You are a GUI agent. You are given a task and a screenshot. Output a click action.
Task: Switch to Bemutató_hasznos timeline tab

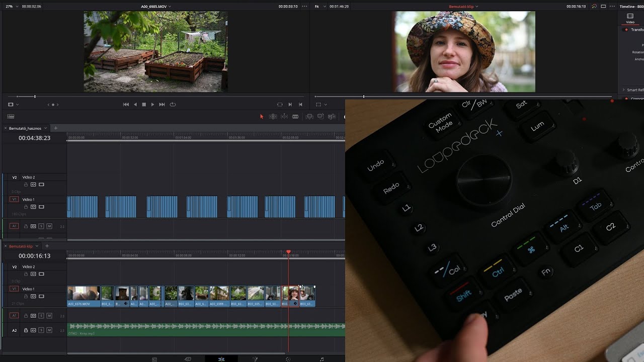click(25, 128)
